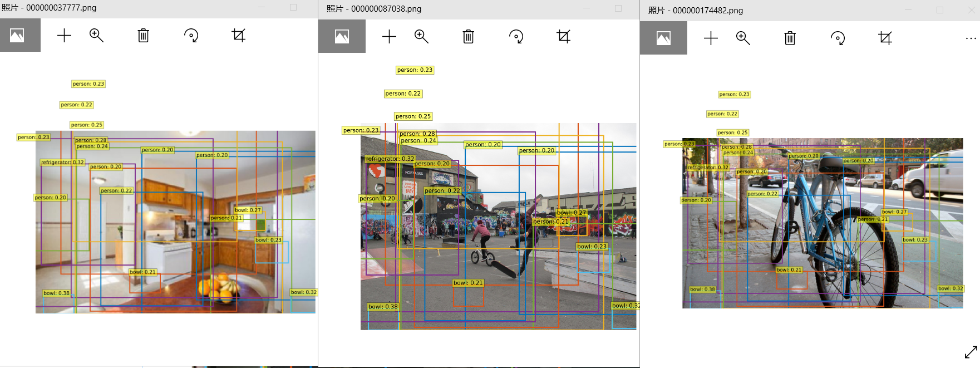
Task: Rotate the photo in the 000000174482.png window
Action: pyautogui.click(x=838, y=38)
